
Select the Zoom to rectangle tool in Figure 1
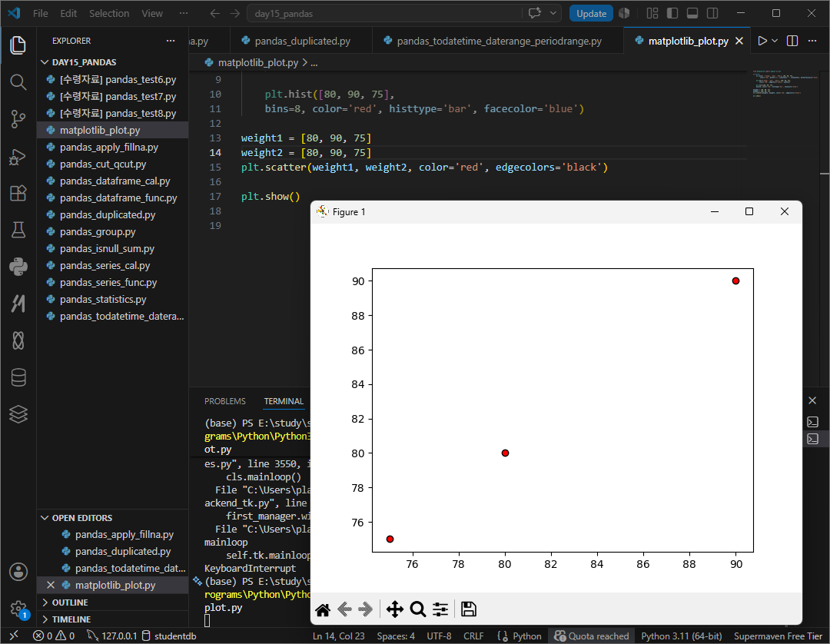(417, 609)
